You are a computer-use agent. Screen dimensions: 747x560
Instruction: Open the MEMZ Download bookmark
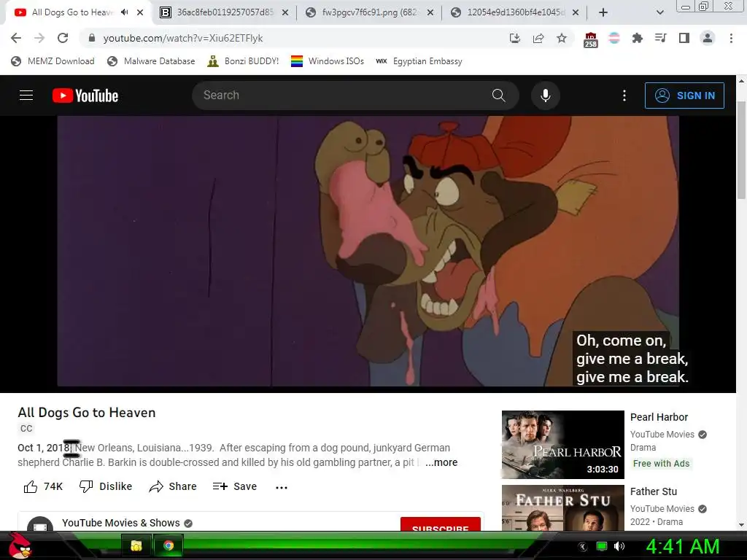53,61
